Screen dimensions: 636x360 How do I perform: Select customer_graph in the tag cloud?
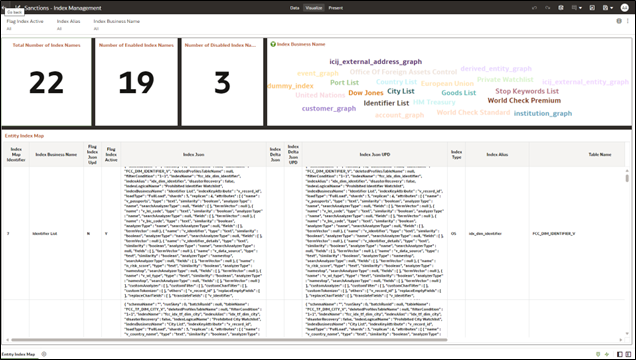329,109
